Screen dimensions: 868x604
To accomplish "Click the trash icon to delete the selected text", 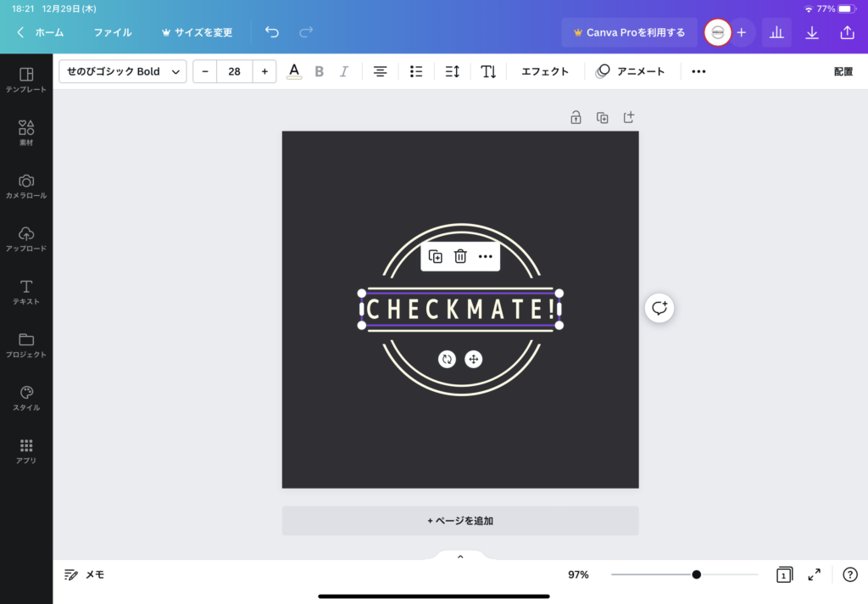I will [460, 256].
